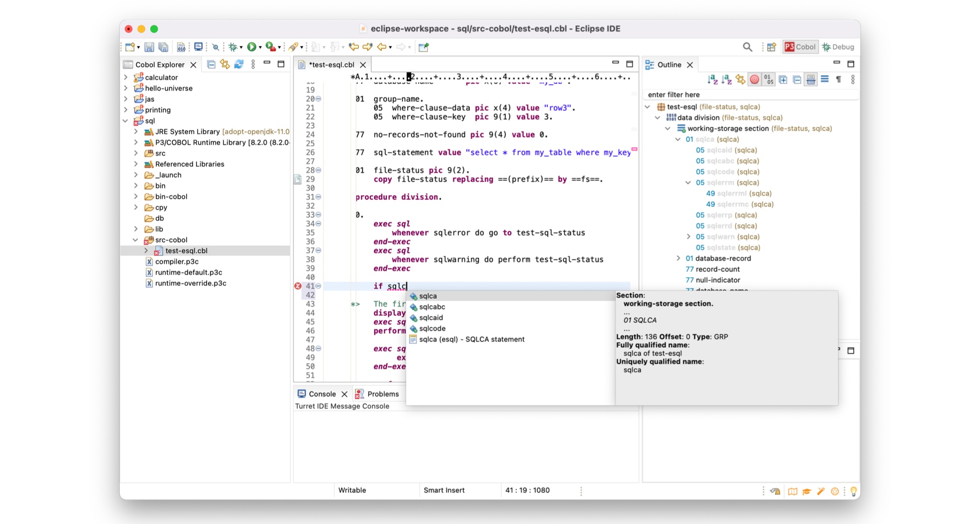Image resolution: width=980 pixels, height=524 pixels.
Task: Toggle Link with Editor in Outline
Action: [740, 79]
